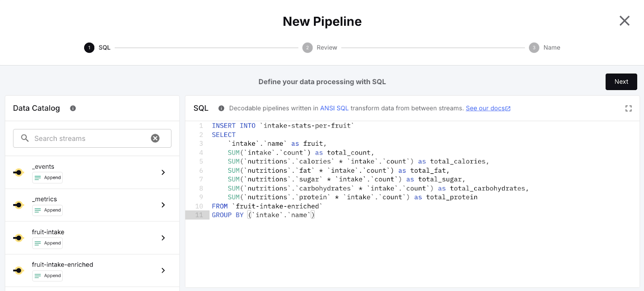Click the search magnifier icon

coord(25,138)
